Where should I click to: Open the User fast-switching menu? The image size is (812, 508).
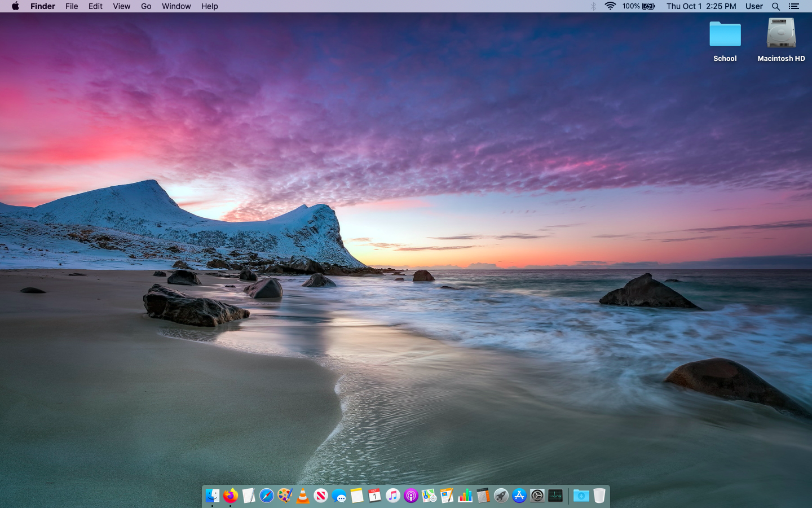click(754, 6)
